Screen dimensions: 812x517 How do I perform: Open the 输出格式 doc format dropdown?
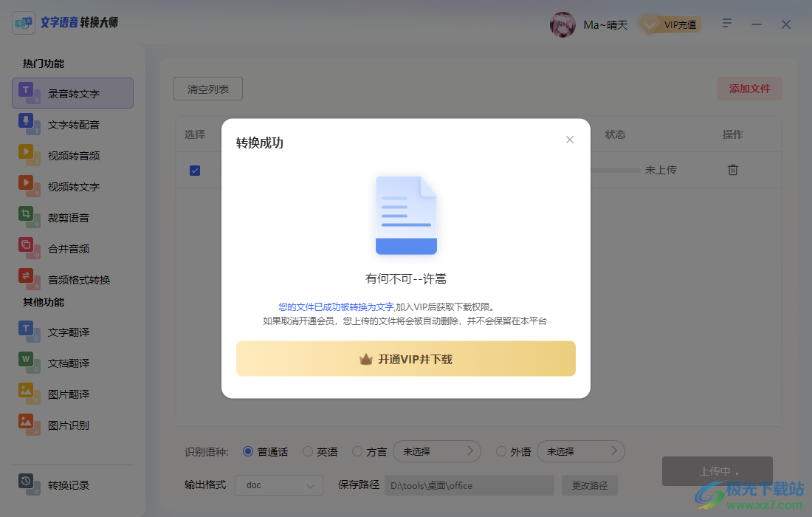coord(278,485)
